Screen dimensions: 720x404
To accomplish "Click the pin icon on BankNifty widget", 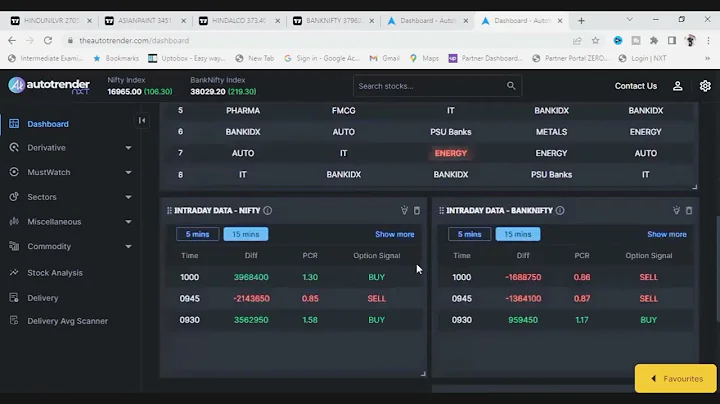I will coord(676,210).
